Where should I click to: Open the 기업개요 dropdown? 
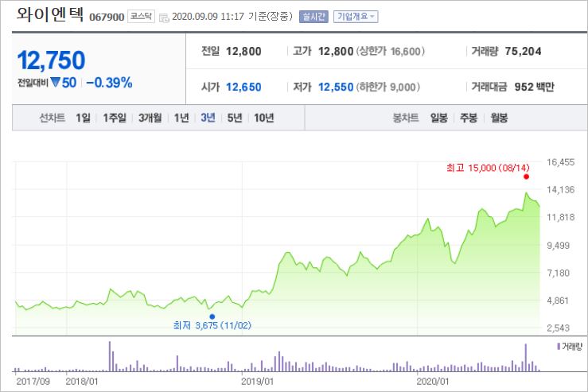[356, 17]
